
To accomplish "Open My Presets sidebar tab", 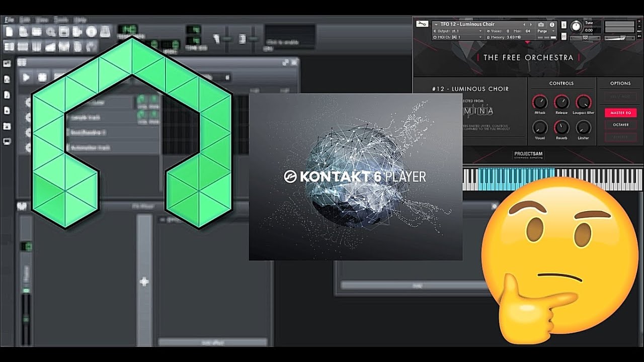I will pos(7,111).
